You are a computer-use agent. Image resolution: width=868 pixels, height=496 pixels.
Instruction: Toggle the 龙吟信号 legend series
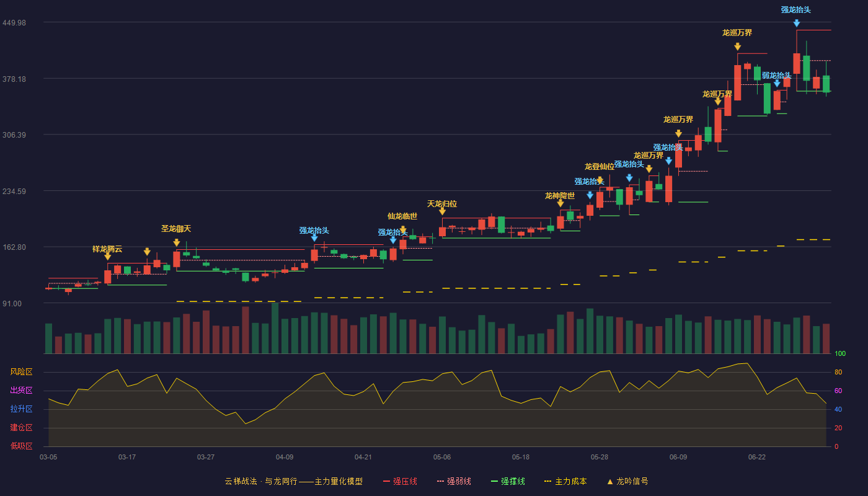tap(627, 481)
